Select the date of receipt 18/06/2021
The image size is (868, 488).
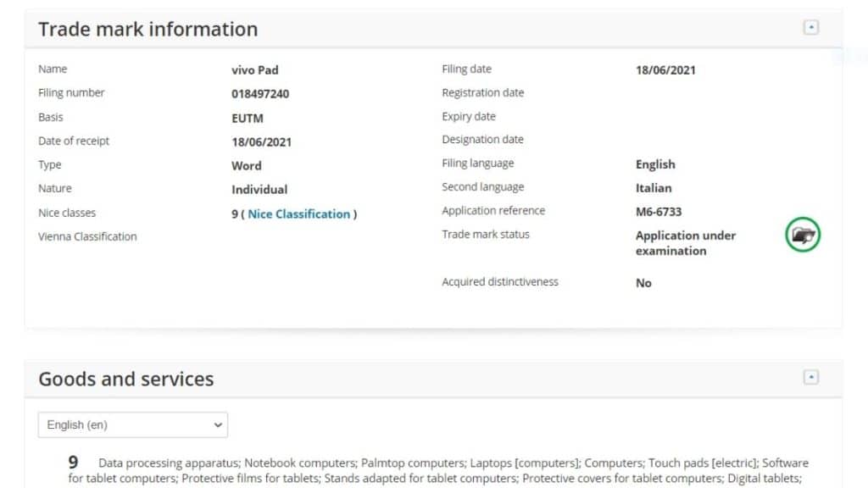click(x=261, y=142)
